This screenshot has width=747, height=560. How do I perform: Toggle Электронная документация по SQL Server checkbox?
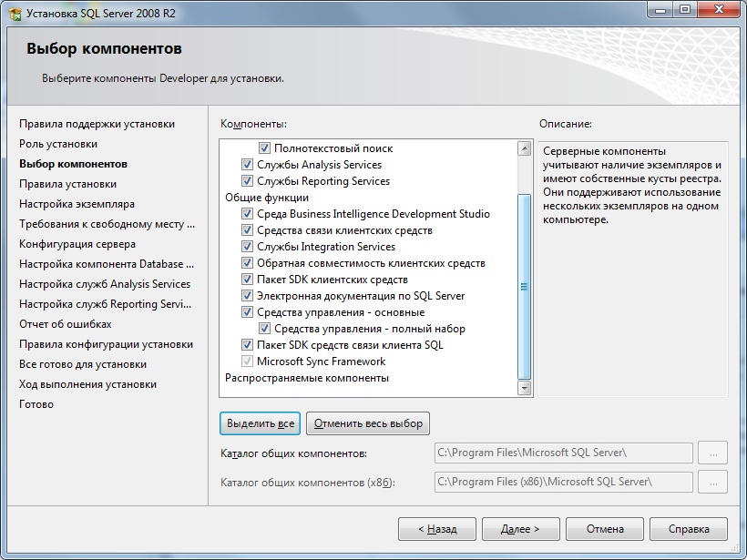[x=247, y=296]
